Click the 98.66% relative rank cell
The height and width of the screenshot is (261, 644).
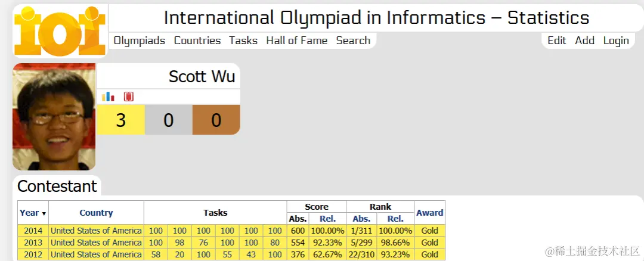click(x=395, y=243)
